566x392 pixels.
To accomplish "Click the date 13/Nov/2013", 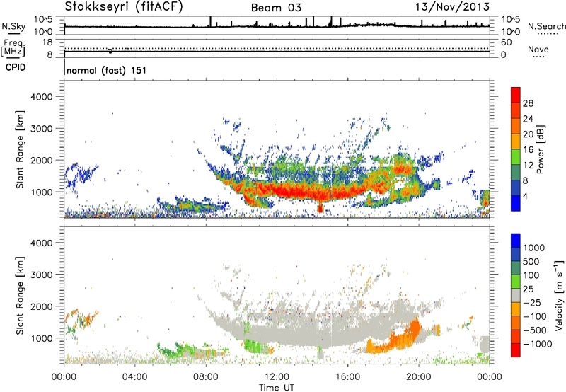I will point(452,7).
